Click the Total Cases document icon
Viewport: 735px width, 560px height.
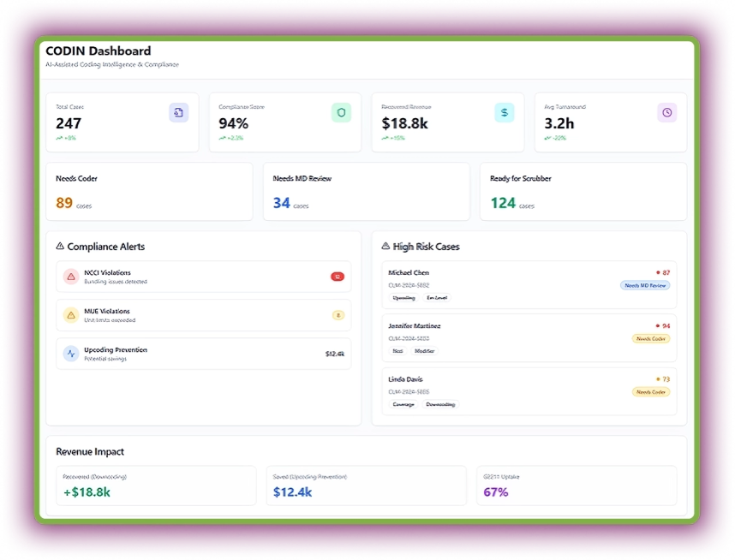[177, 112]
